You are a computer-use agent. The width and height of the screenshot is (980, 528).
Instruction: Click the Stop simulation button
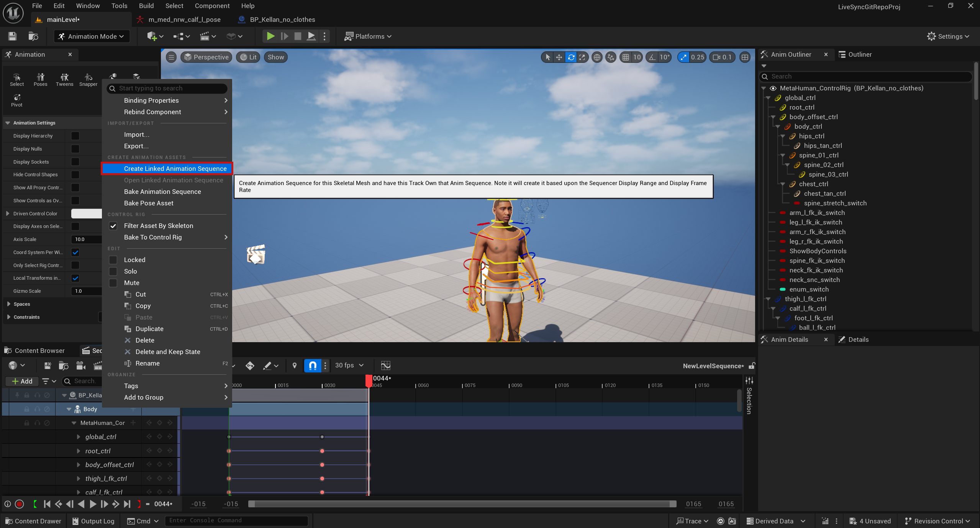[x=297, y=36]
